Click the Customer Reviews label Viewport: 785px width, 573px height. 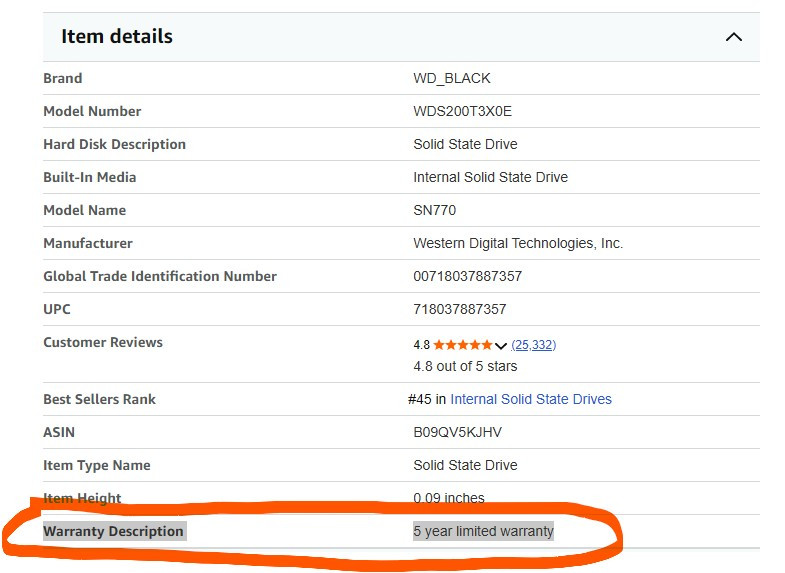[103, 342]
